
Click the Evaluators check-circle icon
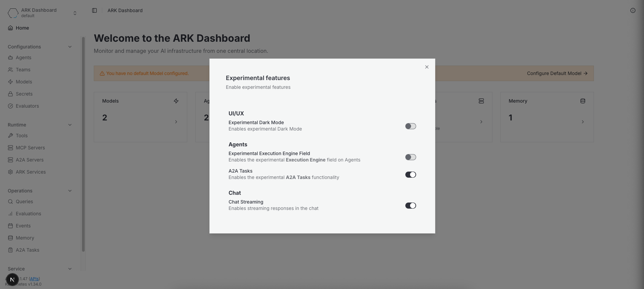(x=10, y=106)
